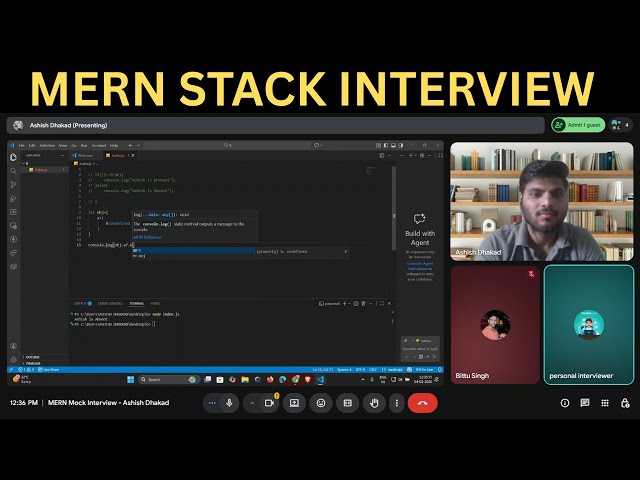Click the red Leave call button
Screen dimensions: 640x480
click(422, 403)
